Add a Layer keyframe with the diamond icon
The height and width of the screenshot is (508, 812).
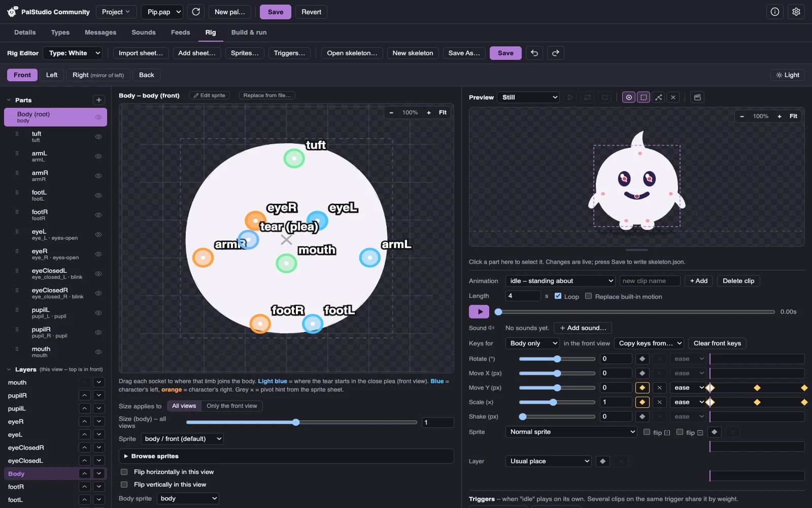click(x=602, y=461)
